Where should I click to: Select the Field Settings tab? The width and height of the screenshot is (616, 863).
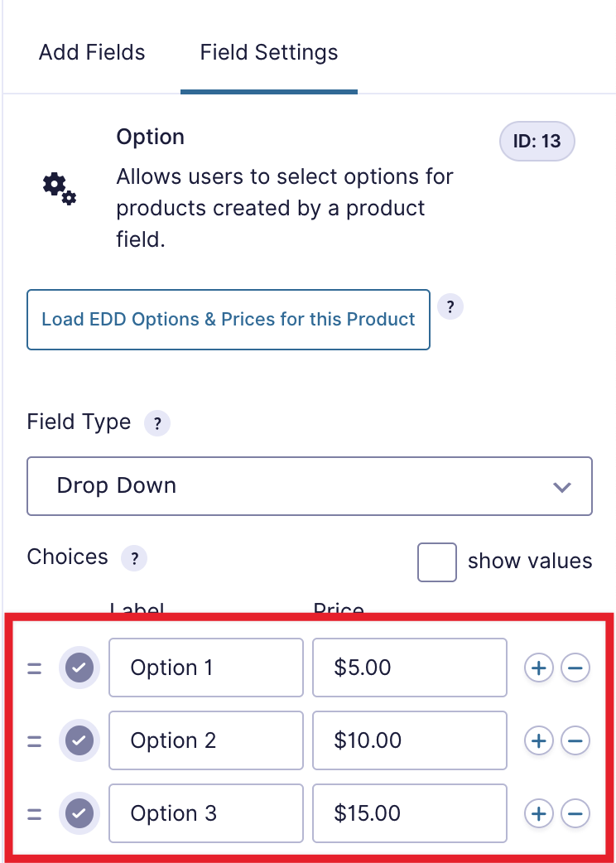(x=269, y=53)
